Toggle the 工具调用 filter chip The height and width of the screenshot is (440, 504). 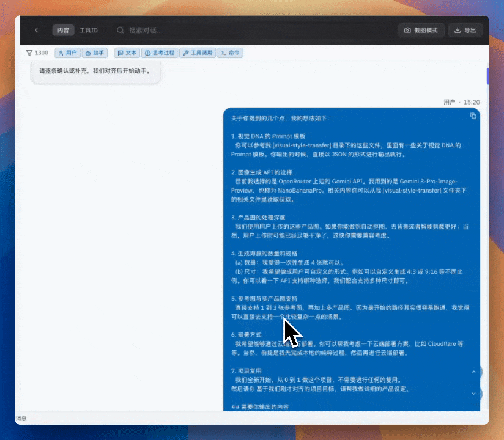(198, 53)
